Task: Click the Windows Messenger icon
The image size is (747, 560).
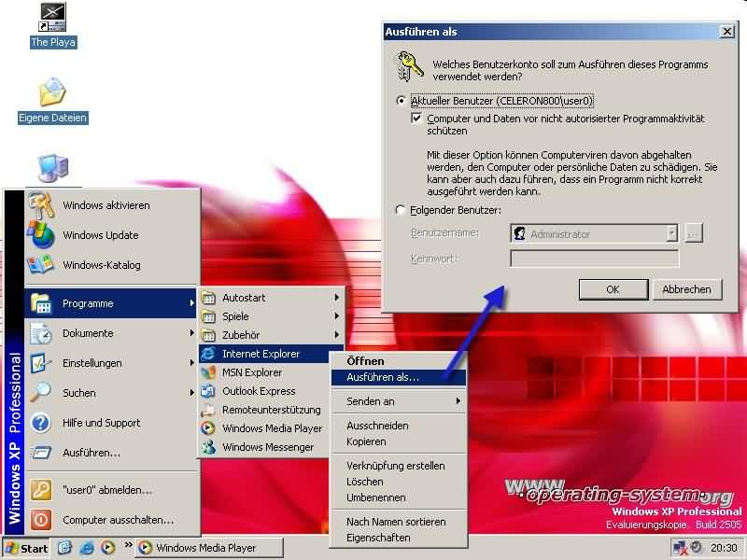Action: coord(208,447)
